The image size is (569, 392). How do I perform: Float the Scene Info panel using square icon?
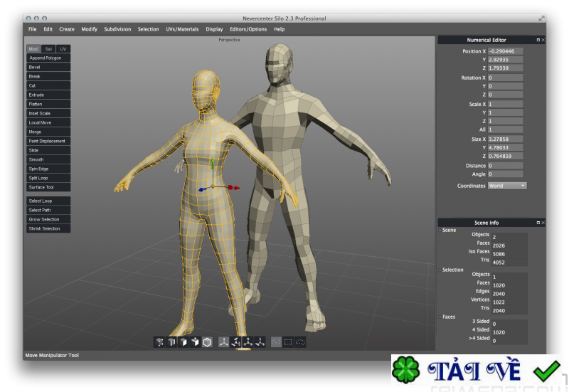click(x=538, y=223)
